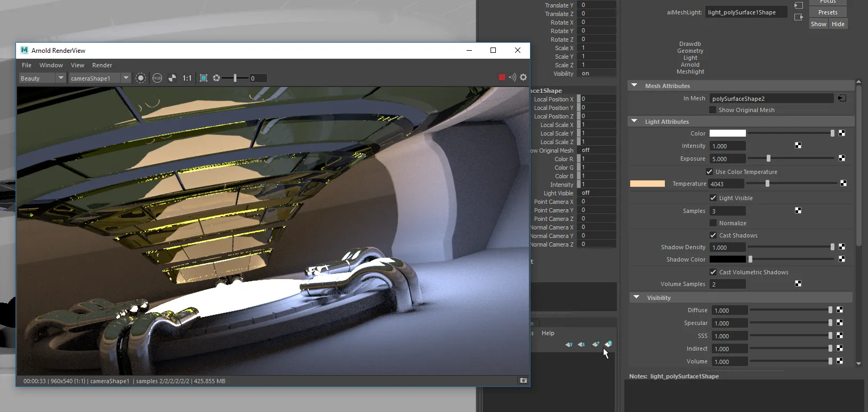Stop the Arnold render with red button

point(502,77)
